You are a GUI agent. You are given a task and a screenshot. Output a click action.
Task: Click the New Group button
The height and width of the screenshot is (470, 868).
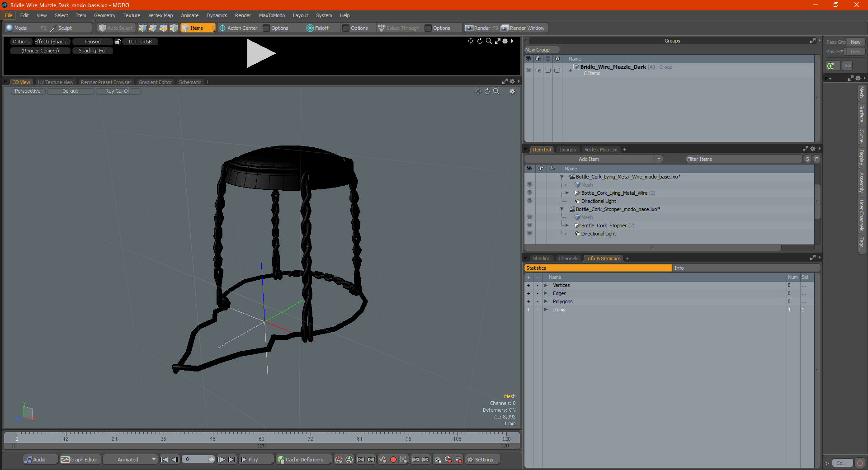click(542, 50)
